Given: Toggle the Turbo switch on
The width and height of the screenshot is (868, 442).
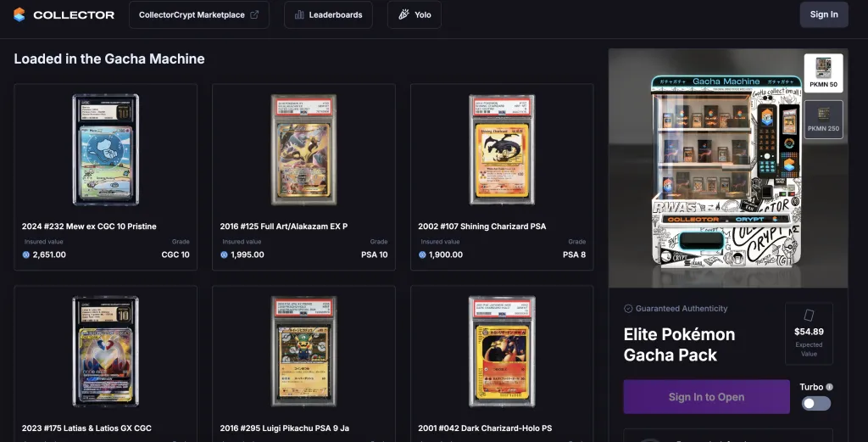Looking at the screenshot, I should tap(816, 403).
